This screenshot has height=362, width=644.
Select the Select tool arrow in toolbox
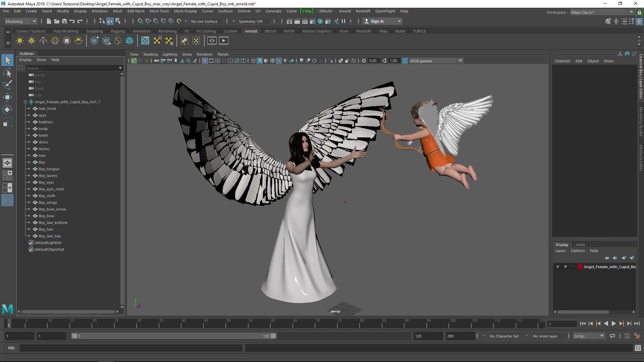[x=7, y=60]
